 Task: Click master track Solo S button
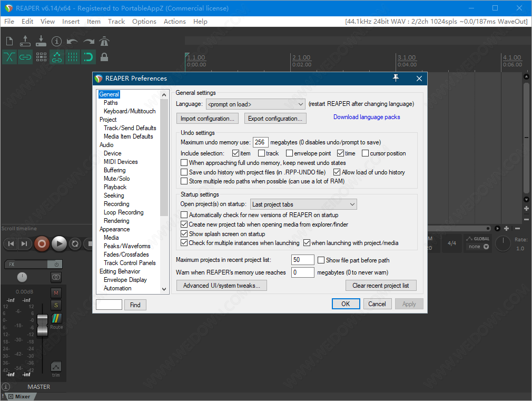pos(56,305)
